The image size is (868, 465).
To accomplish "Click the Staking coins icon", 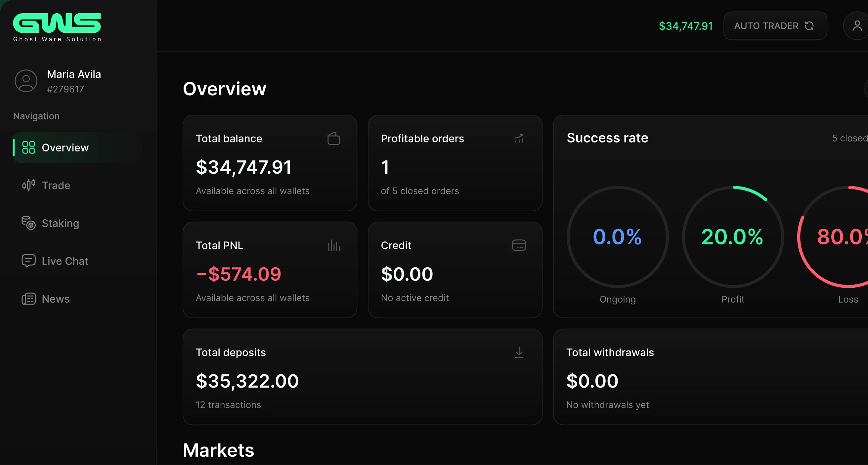I will click(x=29, y=223).
